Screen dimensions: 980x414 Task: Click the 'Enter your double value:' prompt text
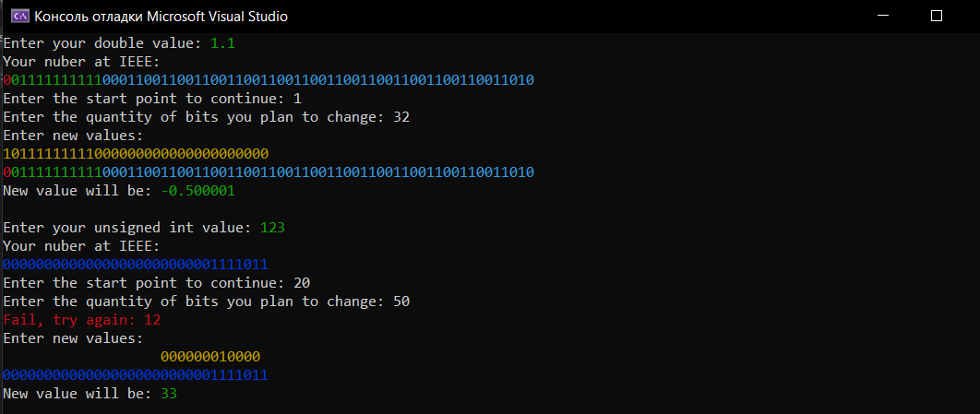pos(103,43)
